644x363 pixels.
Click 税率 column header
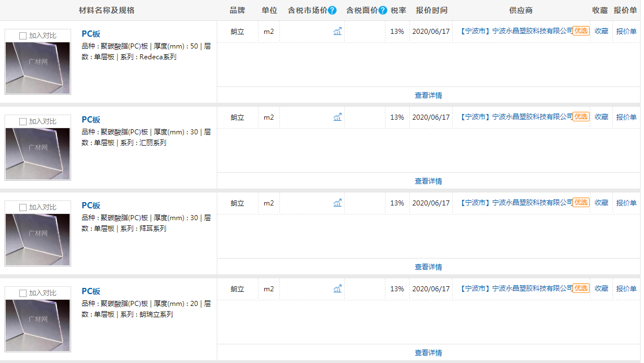398,10
